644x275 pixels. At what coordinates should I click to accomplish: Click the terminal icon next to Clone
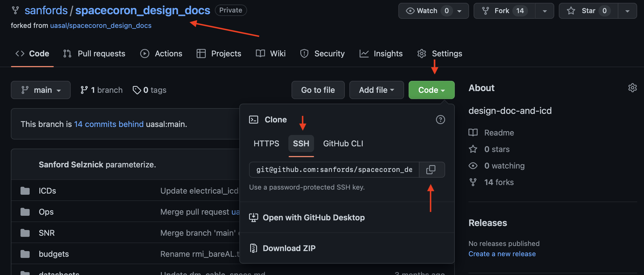(x=254, y=120)
